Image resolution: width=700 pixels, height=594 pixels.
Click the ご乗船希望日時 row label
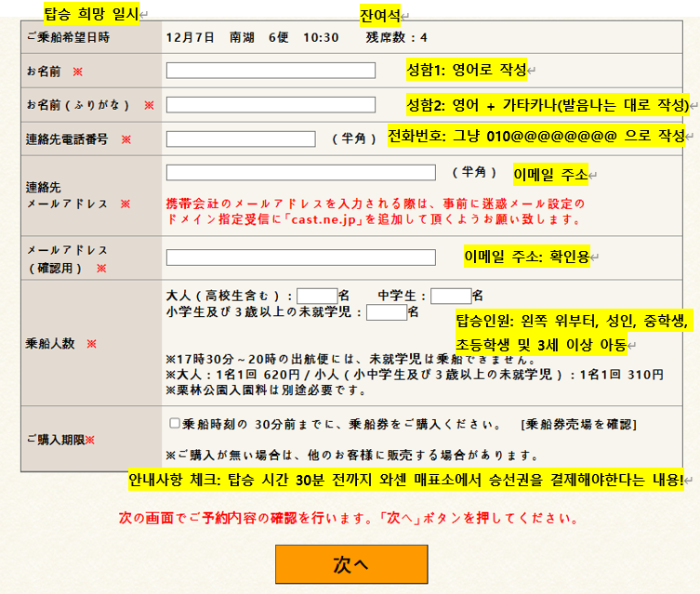68,37
